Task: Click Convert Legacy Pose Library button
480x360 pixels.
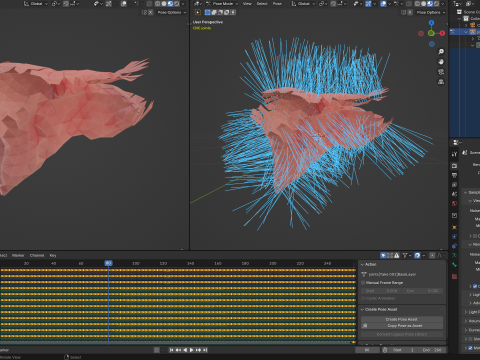Action: pyautogui.click(x=402, y=334)
